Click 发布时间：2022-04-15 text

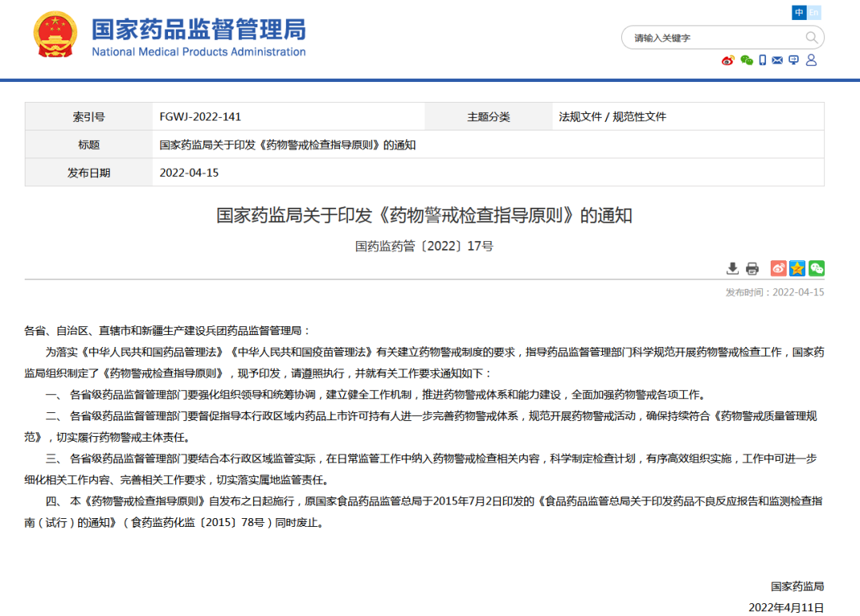(x=775, y=293)
